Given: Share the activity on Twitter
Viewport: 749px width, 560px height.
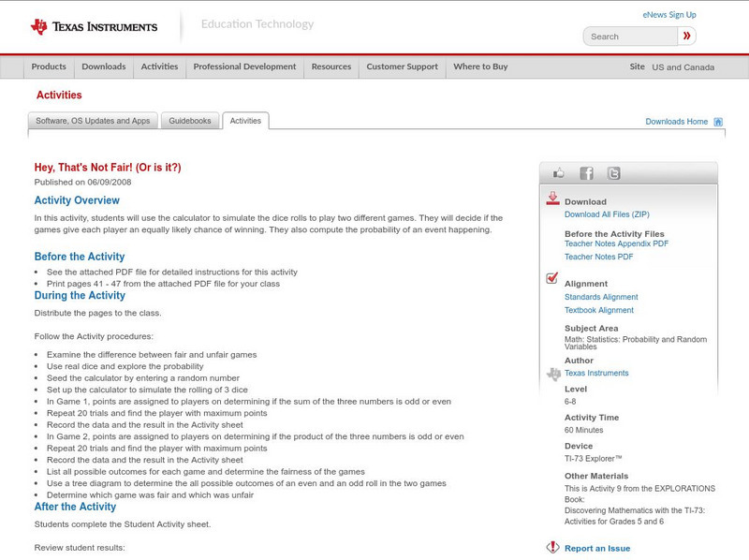Looking at the screenshot, I should coord(613,173).
